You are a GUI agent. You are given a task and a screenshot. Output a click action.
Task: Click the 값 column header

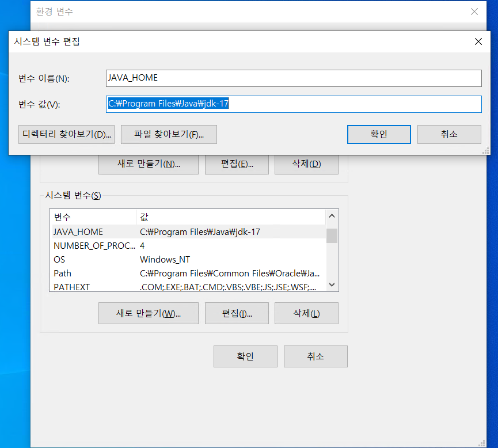point(231,217)
